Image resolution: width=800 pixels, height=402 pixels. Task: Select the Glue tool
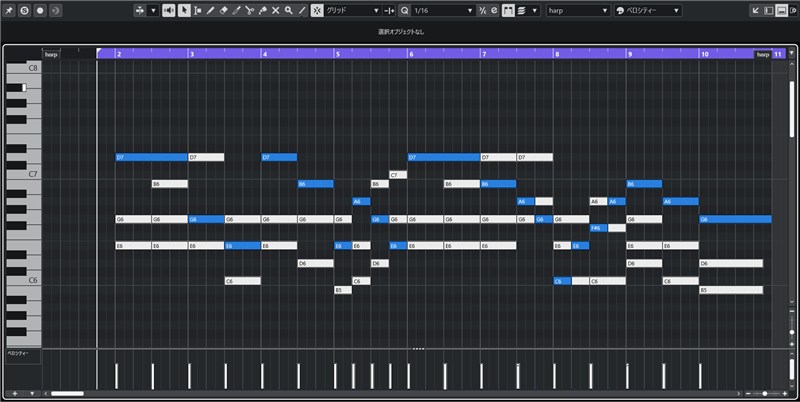[x=263, y=10]
